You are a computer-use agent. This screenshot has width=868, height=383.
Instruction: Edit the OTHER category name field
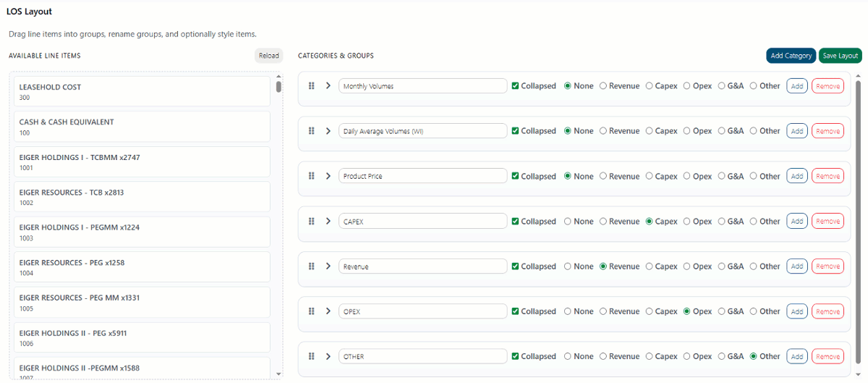(x=423, y=356)
